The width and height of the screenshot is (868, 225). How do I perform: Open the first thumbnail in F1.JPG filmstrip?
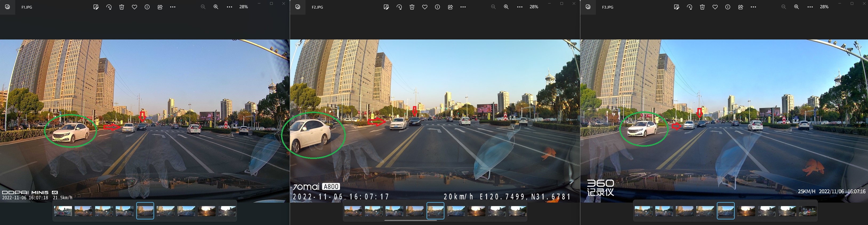[63, 211]
